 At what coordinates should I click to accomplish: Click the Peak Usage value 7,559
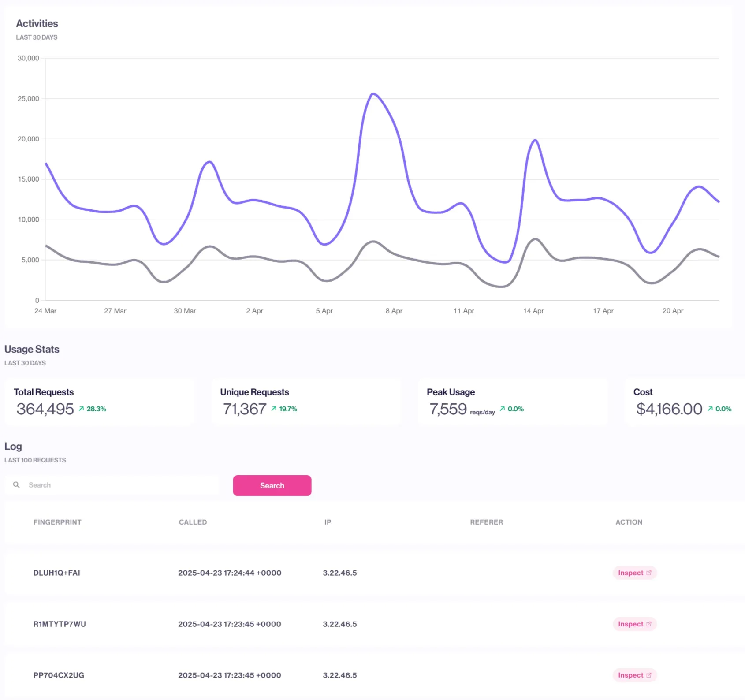tap(448, 409)
